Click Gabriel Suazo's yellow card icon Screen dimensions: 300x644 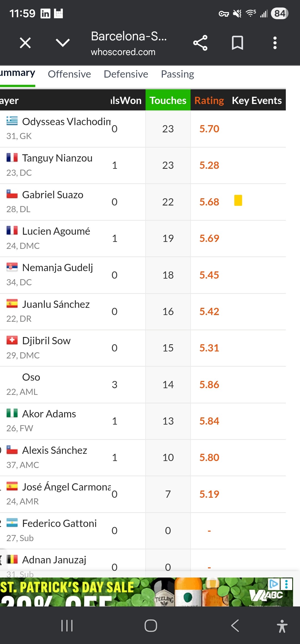pyautogui.click(x=238, y=200)
